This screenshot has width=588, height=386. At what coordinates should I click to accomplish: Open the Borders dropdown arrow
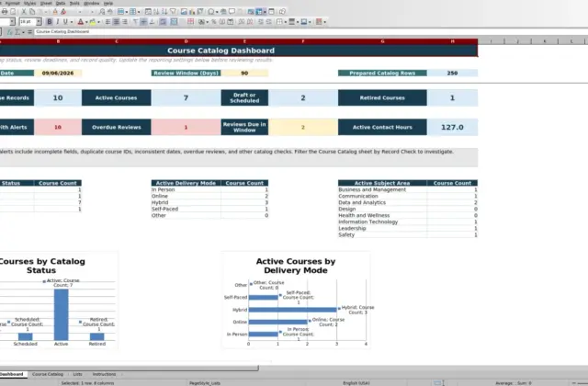pos(286,22)
